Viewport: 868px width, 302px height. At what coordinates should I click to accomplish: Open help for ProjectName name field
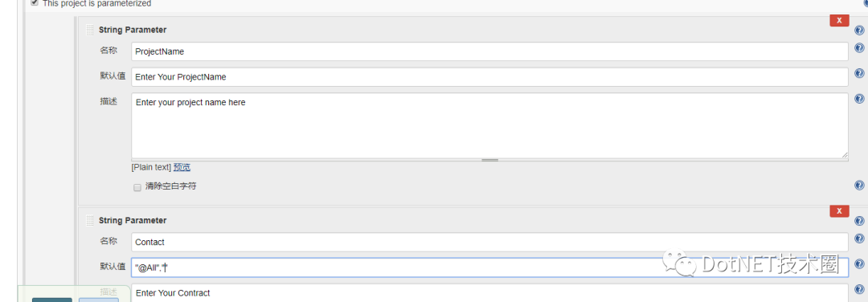tap(859, 48)
